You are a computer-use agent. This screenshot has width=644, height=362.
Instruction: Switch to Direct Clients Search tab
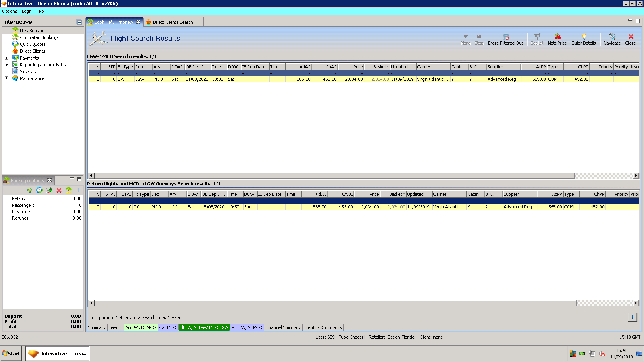pyautogui.click(x=173, y=22)
